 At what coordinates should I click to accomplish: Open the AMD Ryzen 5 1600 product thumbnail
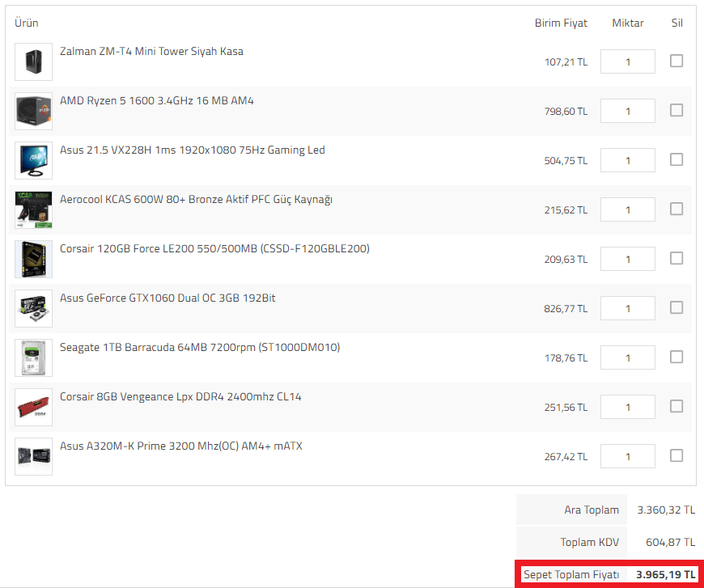(x=33, y=112)
